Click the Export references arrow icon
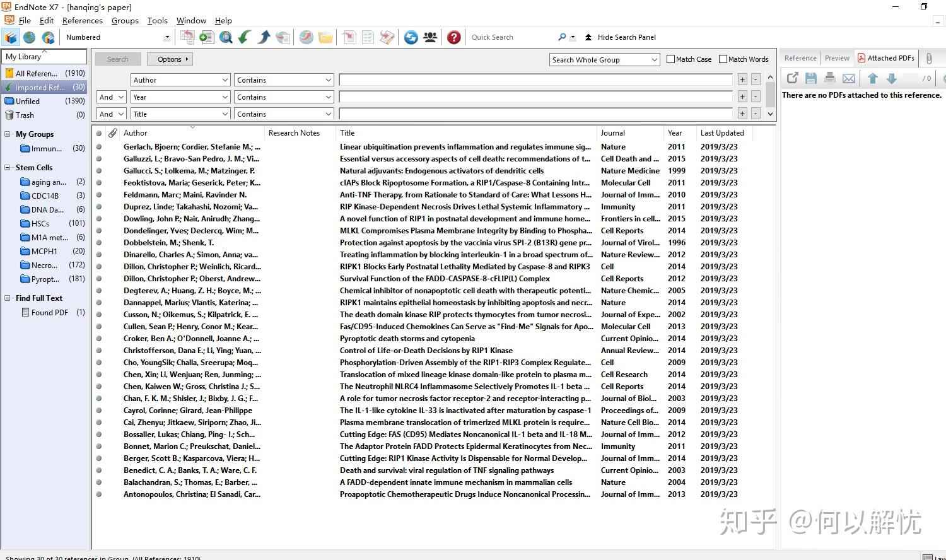Viewport: 946px width, 560px height. 264,37
